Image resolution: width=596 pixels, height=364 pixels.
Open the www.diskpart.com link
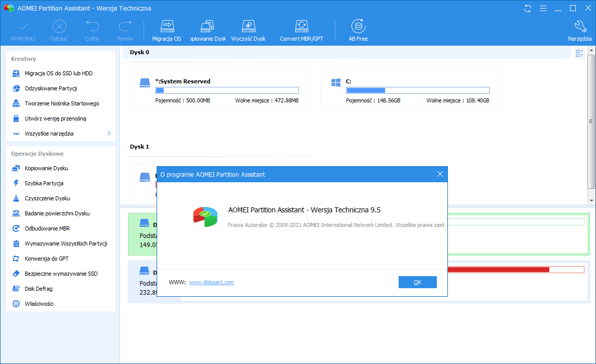pyautogui.click(x=211, y=282)
